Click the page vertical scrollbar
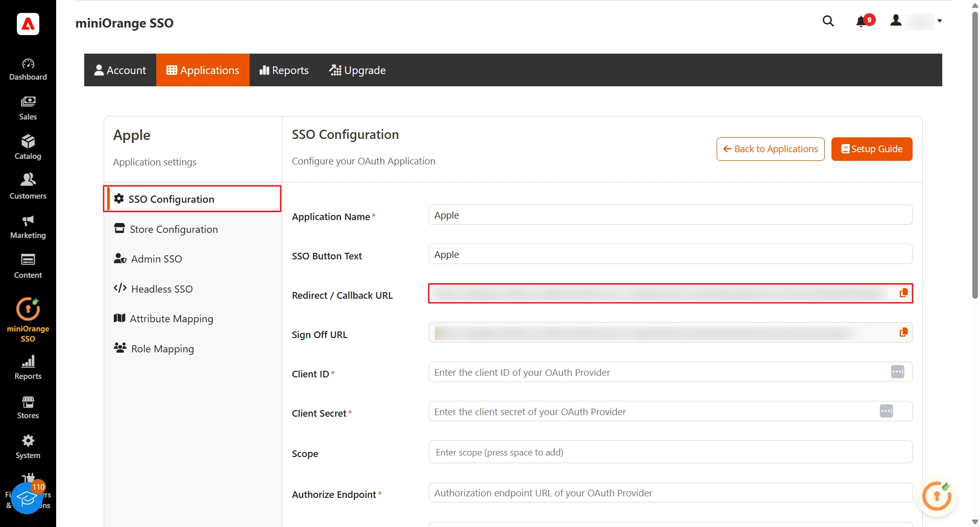980x527 pixels. [975, 155]
